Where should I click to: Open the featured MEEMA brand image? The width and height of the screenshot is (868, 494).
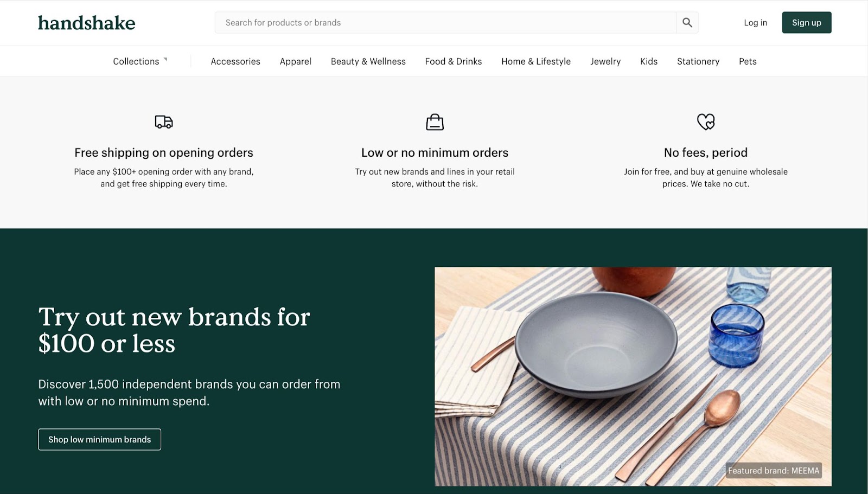pos(633,376)
